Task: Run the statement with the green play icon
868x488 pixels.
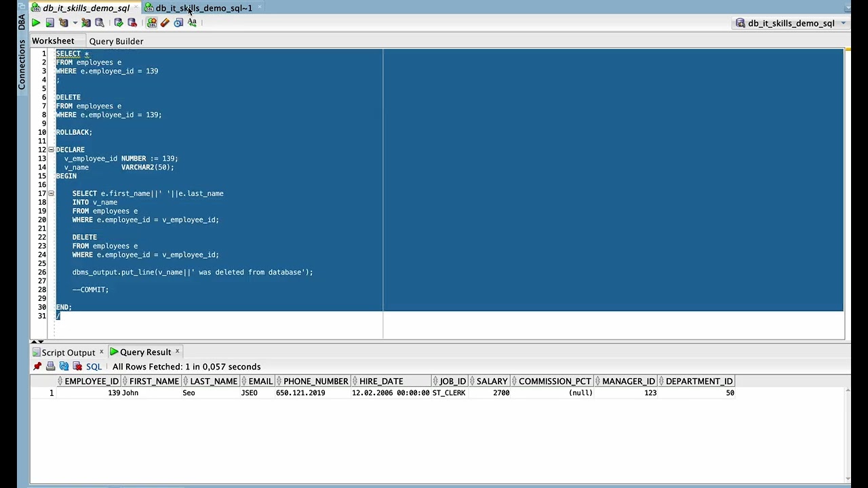Action: (36, 23)
